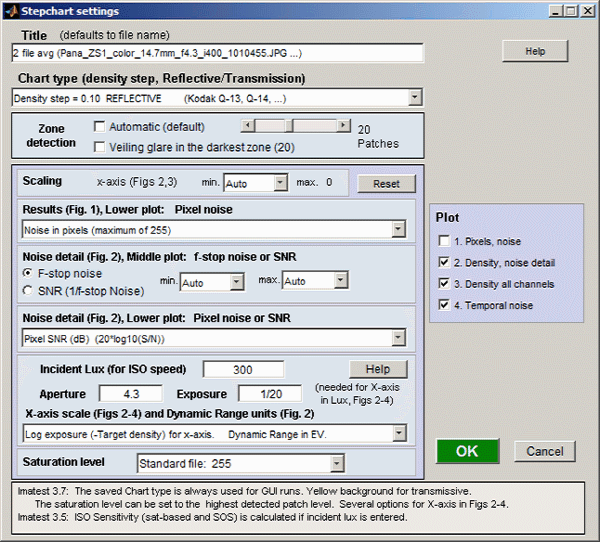The height and width of the screenshot is (542, 600).
Task: Click the patches slider left arrow
Action: [248, 125]
